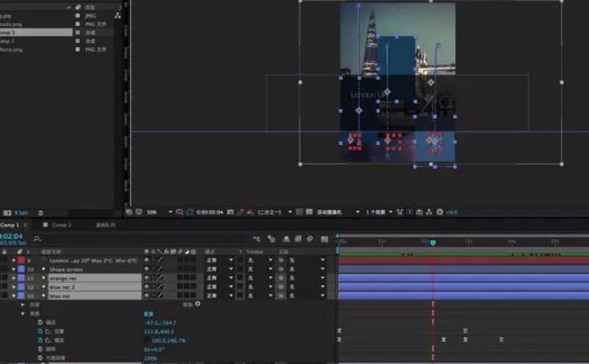Click the label tag column icon in project panel

coord(78,7)
